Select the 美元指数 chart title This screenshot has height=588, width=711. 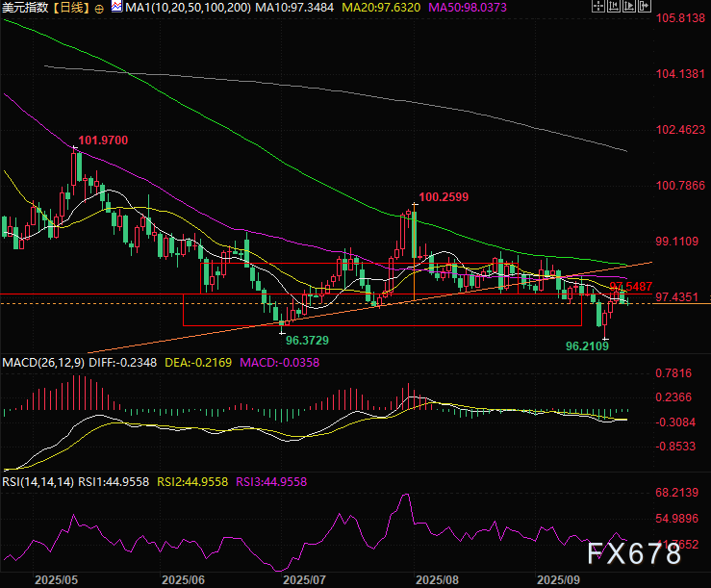tap(25, 8)
